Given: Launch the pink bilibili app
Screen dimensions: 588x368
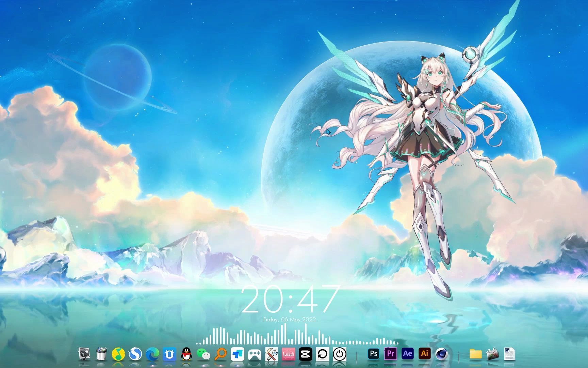Looking at the screenshot, I should [x=288, y=354].
